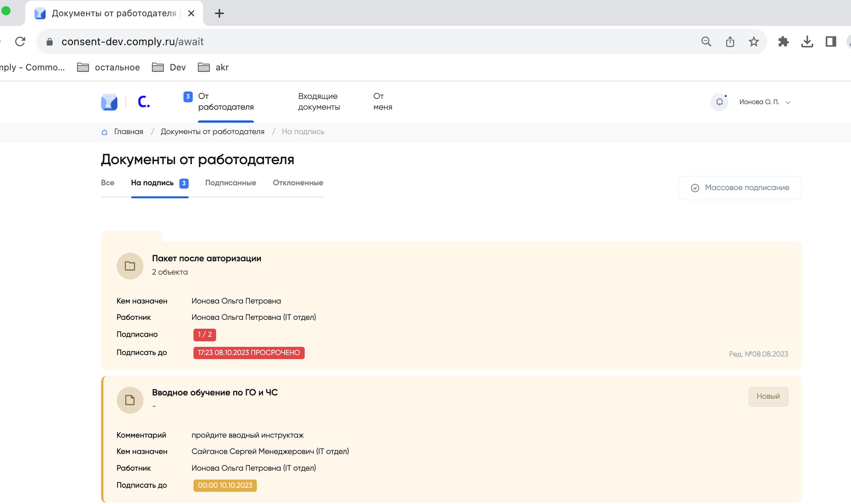Click the browser downloads icon

(x=807, y=42)
